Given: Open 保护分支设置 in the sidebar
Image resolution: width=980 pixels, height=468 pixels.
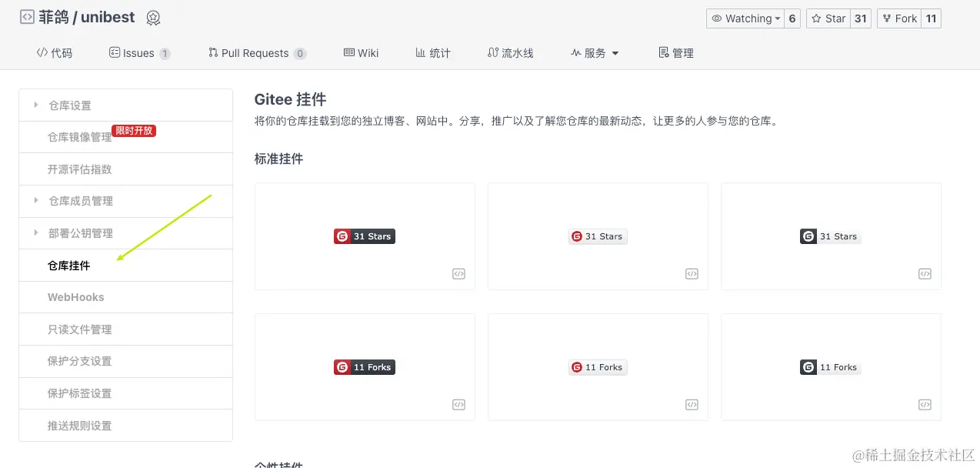Looking at the screenshot, I should 125,361.
